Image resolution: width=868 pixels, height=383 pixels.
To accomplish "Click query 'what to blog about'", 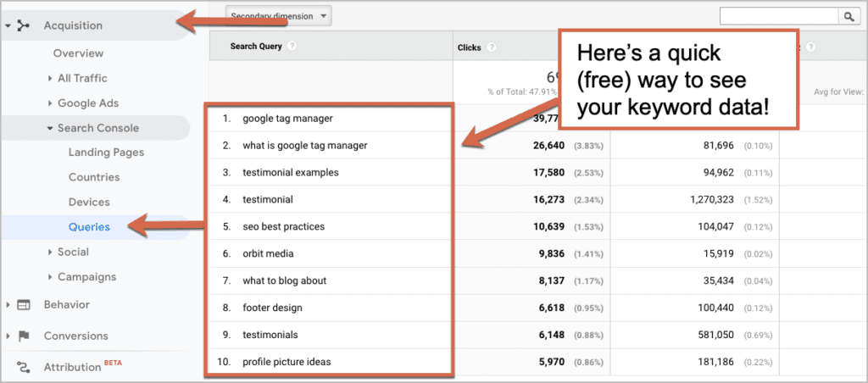I will click(285, 281).
